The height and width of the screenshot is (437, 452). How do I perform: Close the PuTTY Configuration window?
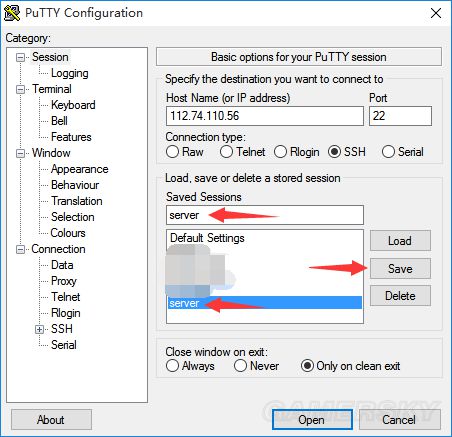coord(436,13)
